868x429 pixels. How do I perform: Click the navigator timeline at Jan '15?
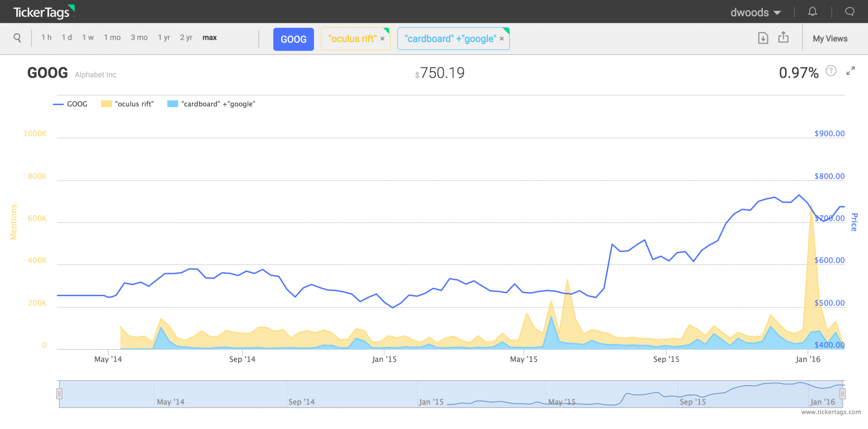pyautogui.click(x=431, y=402)
